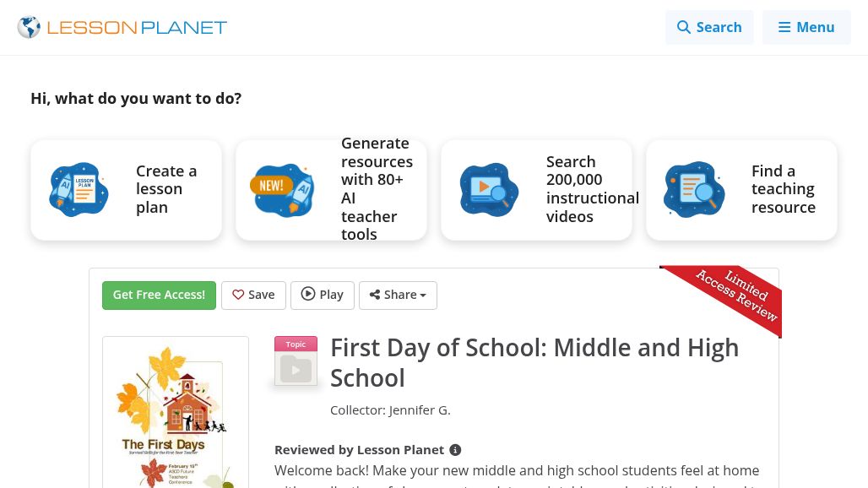
Task: Open the Share dropdown via its caret arrow
Action: [x=422, y=295]
